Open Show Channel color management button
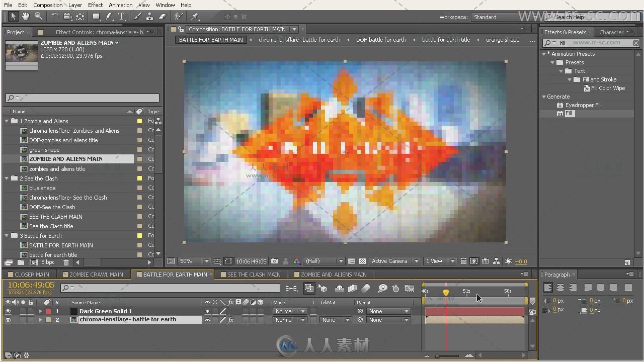The height and width of the screenshot is (362, 644). [x=296, y=261]
